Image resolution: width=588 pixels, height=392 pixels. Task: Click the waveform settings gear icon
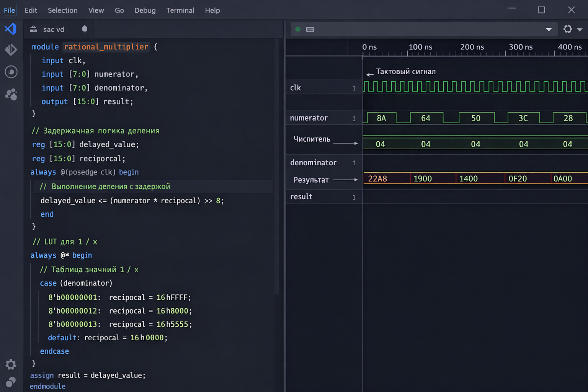568,29
